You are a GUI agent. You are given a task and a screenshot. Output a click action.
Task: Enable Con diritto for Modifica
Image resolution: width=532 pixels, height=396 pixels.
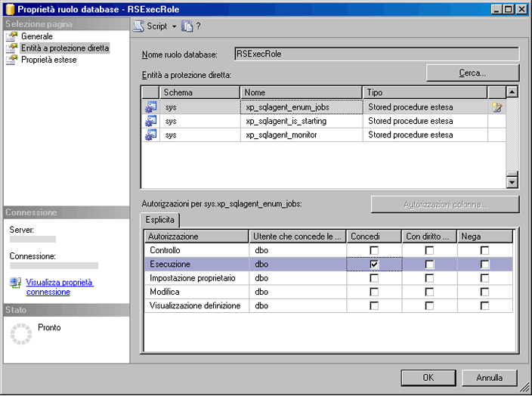click(x=429, y=292)
